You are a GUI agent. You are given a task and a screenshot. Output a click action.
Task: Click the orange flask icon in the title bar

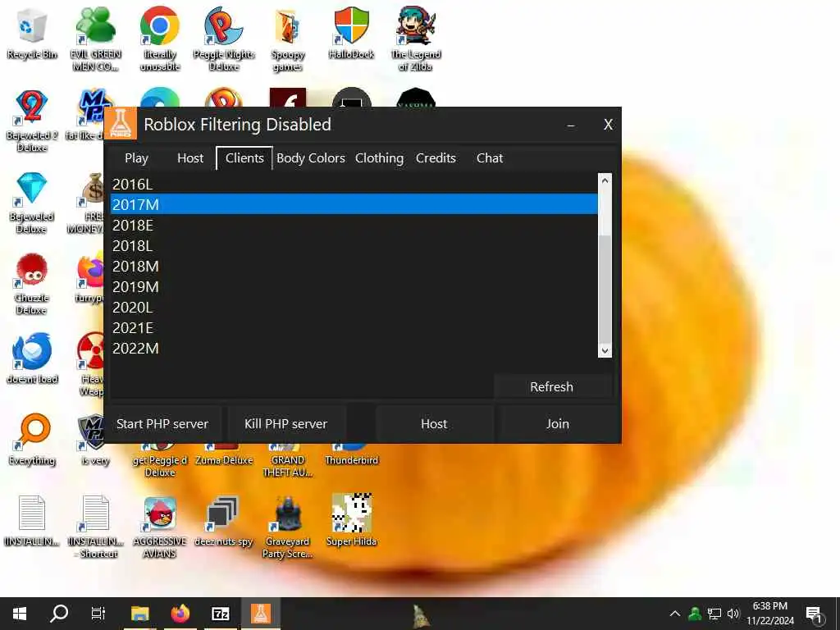(x=121, y=123)
